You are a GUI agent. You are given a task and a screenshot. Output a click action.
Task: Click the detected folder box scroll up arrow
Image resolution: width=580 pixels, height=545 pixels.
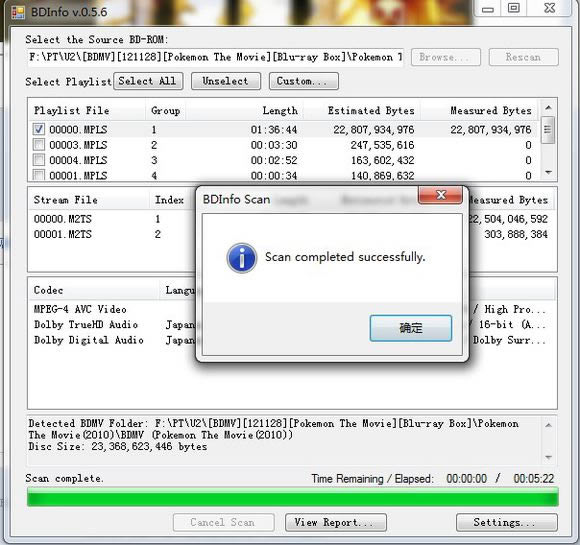549,425
